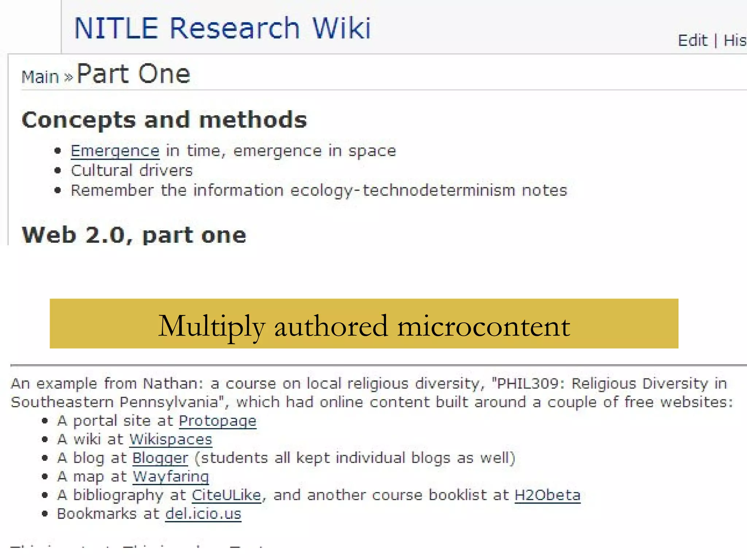Open the NITLE Research Wiki title link
Screen dimensions: 747x560
[x=222, y=28]
